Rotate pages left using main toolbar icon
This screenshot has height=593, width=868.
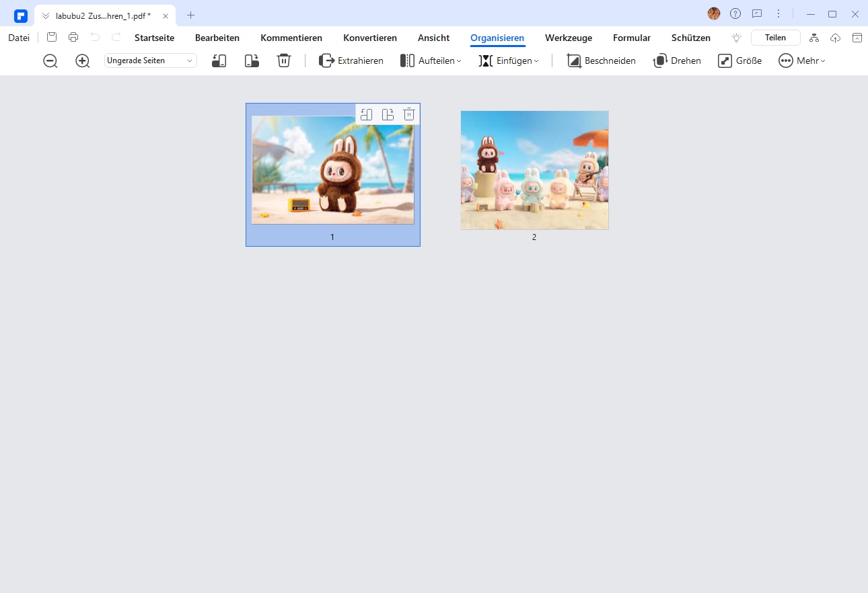click(219, 61)
